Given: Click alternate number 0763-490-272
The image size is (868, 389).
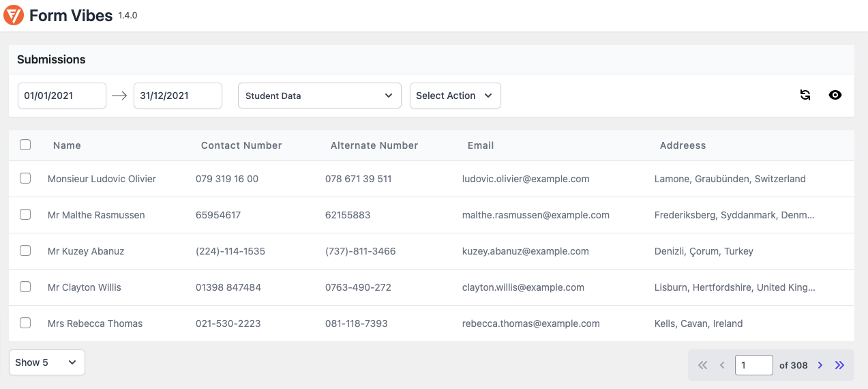Looking at the screenshot, I should click(359, 287).
